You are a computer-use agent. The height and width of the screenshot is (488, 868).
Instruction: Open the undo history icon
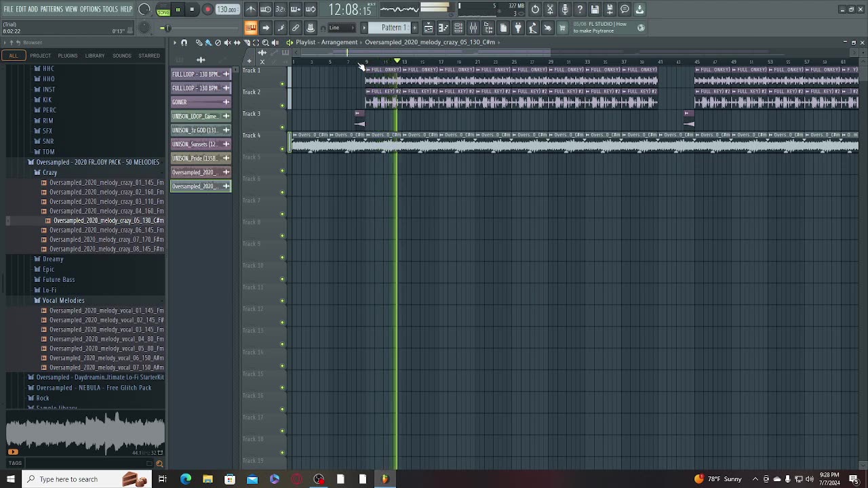tap(535, 9)
